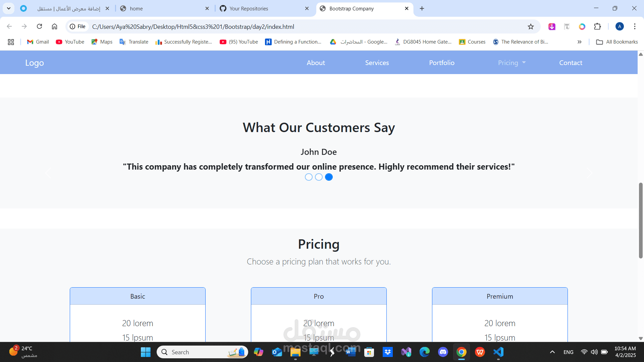The width and height of the screenshot is (644, 362).
Task: Open Chrome's three-dot menu
Action: [x=635, y=26]
